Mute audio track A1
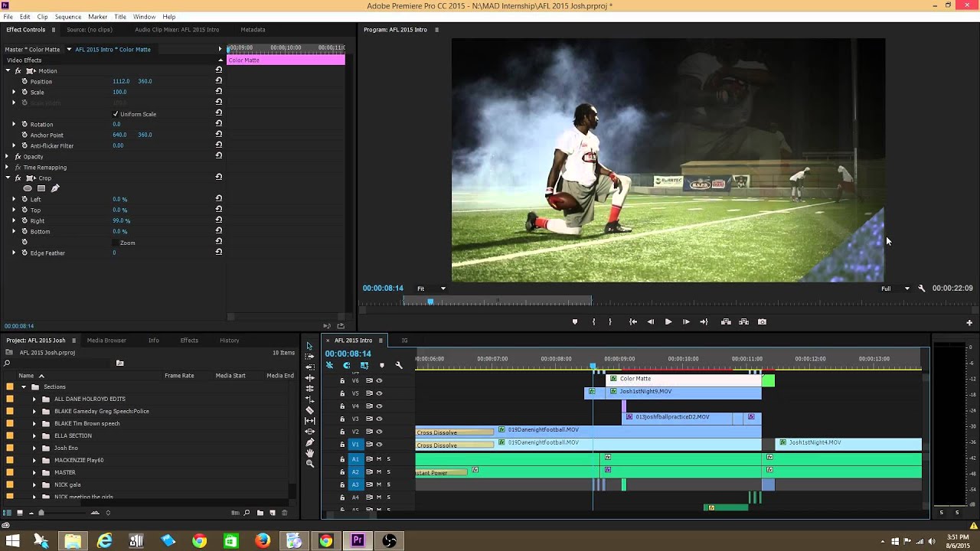 pyautogui.click(x=378, y=459)
